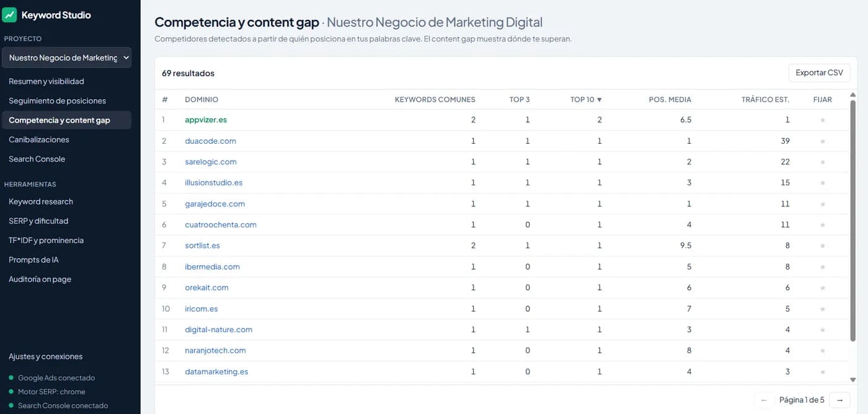Pin orekait.com with its star
The width and height of the screenshot is (868, 414).
pyautogui.click(x=823, y=288)
